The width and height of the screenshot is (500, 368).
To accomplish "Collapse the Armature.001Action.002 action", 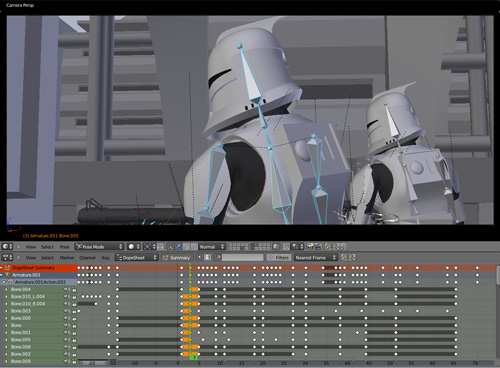I will (x=4, y=282).
